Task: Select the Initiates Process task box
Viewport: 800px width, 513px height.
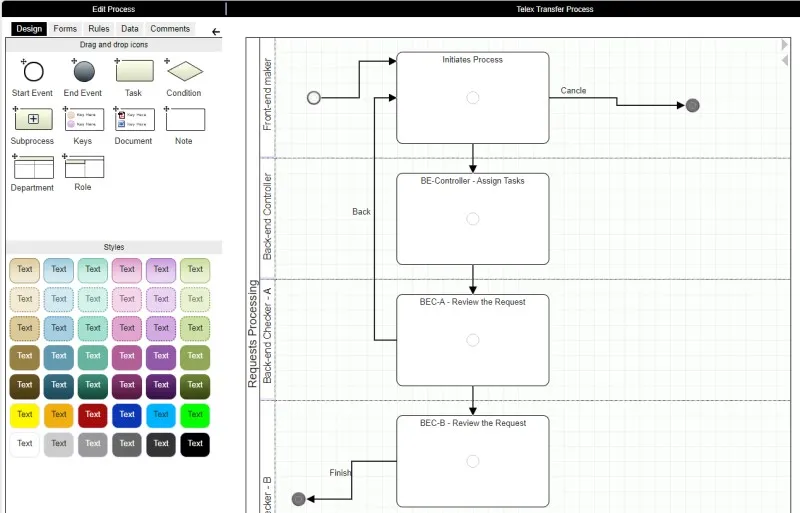Action: [472, 97]
